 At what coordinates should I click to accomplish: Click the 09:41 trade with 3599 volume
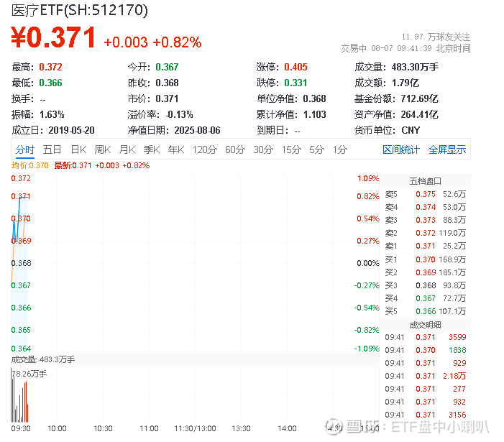pyautogui.click(x=425, y=337)
